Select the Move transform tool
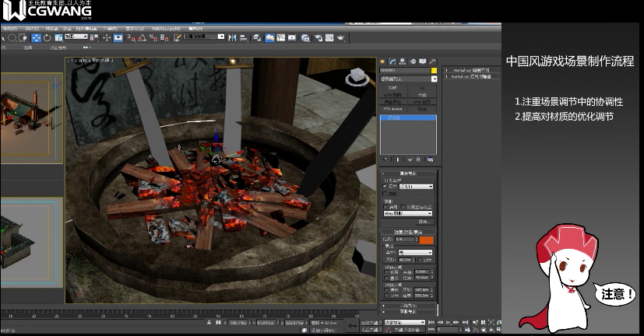The image size is (644, 336). [37, 37]
